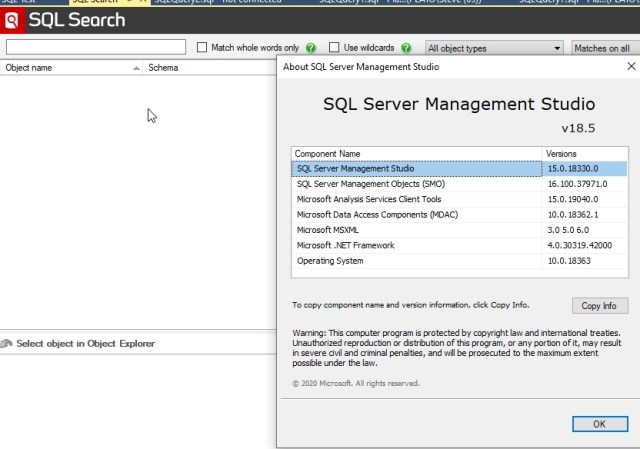Click green help icon beside Use wildcards
This screenshot has height=449, width=640.
pyautogui.click(x=408, y=48)
